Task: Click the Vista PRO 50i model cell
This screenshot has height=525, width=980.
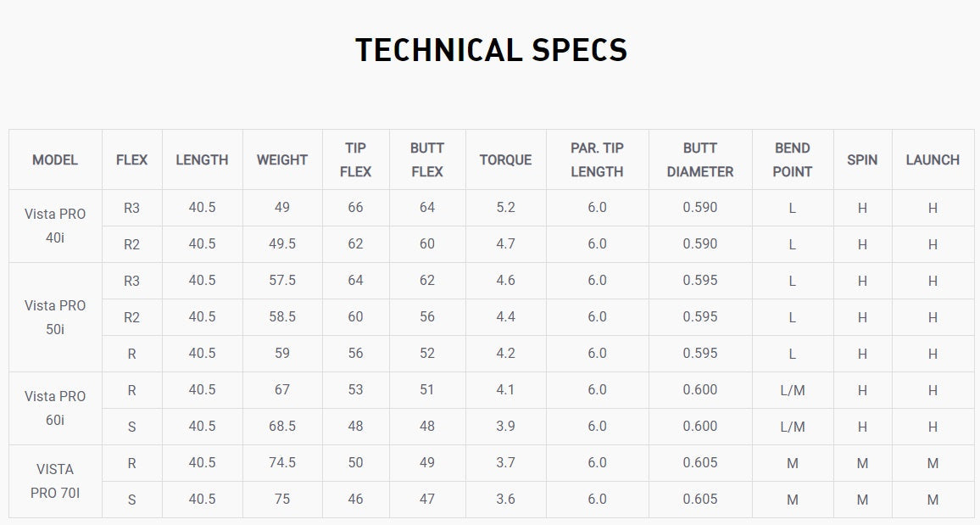Action: [55, 317]
